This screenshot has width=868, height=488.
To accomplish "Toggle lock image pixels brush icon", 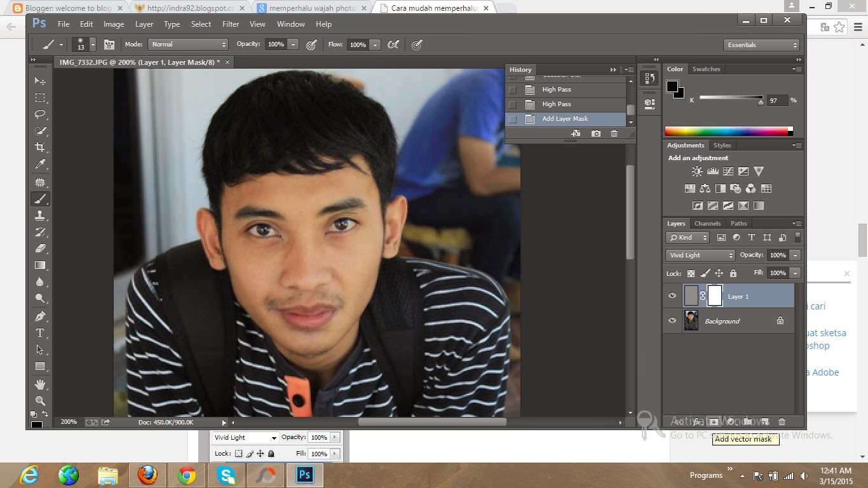I will pyautogui.click(x=705, y=273).
